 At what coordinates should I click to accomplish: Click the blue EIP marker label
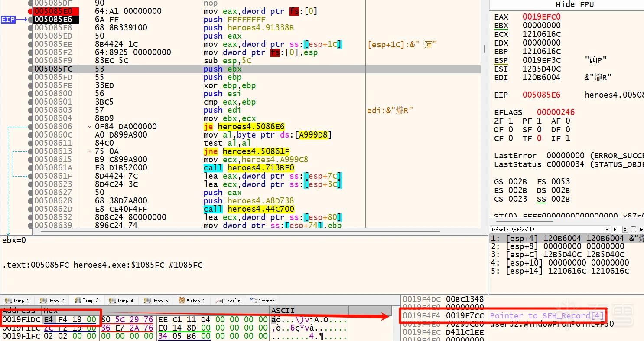click(8, 20)
